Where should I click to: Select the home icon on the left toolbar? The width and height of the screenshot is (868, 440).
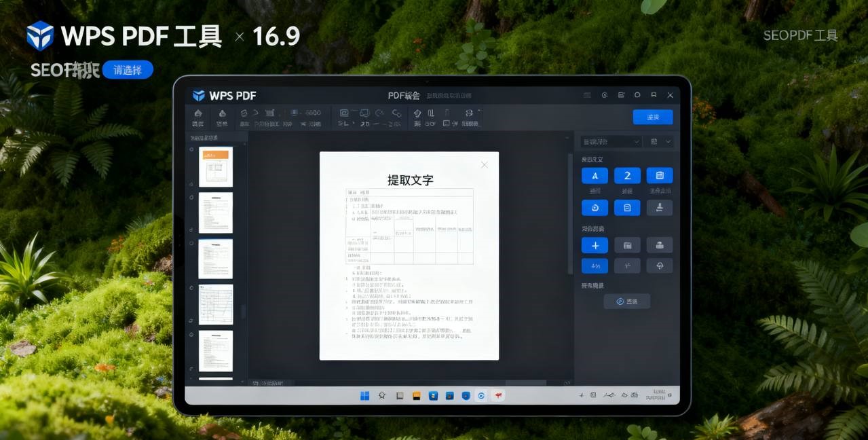(x=197, y=115)
